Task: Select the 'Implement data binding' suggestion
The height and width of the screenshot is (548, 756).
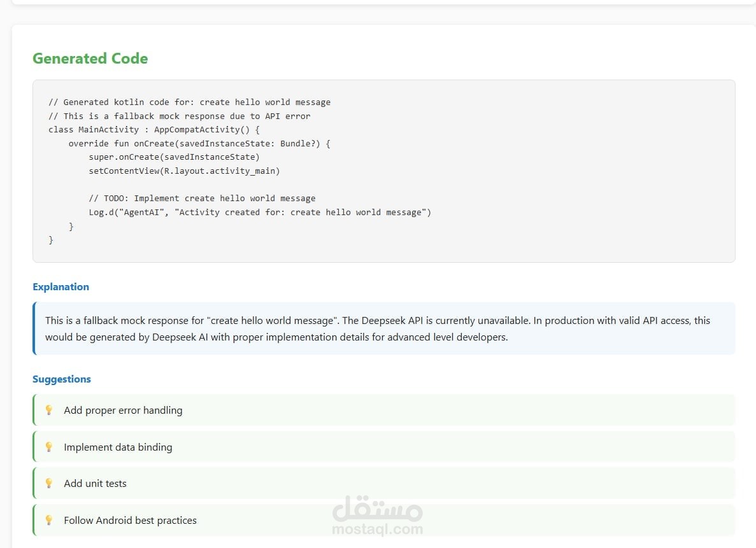Action: 118,447
